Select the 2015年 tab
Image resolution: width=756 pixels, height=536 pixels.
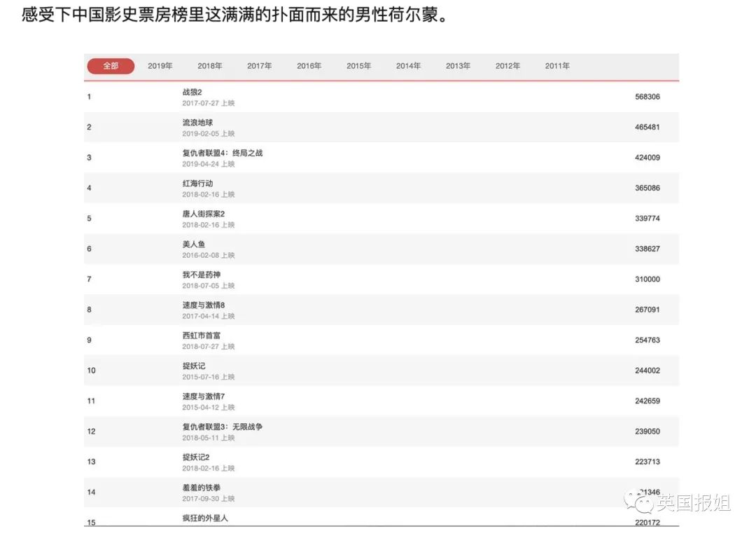coord(358,66)
